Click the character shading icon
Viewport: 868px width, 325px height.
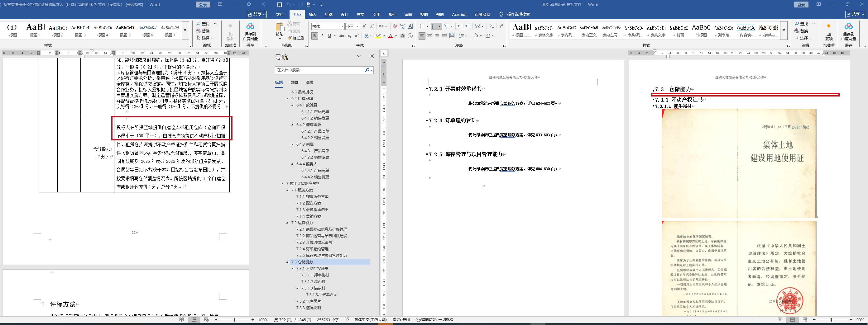pyautogui.click(x=403, y=36)
